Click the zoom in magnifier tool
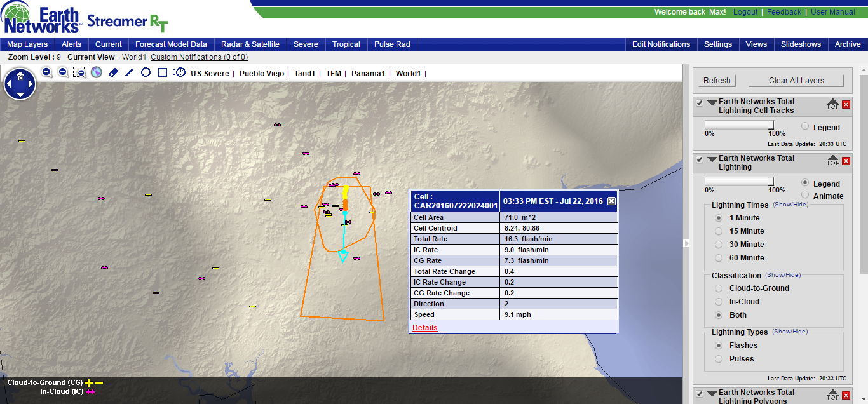868x404 pixels. click(x=47, y=72)
